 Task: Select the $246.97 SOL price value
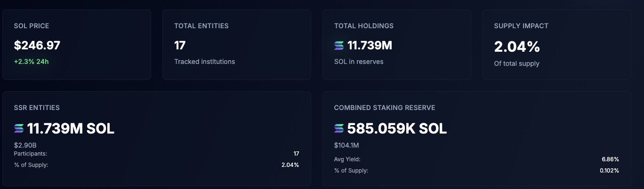(37, 46)
